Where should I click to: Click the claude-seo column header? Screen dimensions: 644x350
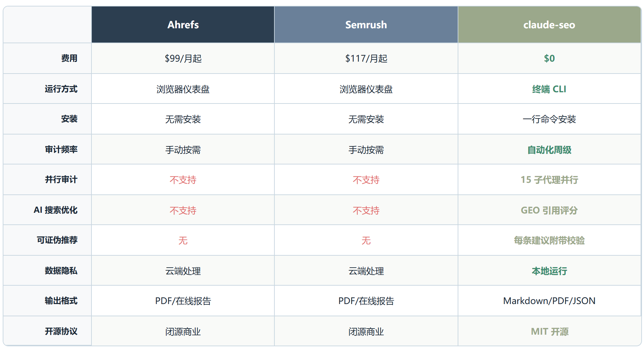click(x=549, y=25)
